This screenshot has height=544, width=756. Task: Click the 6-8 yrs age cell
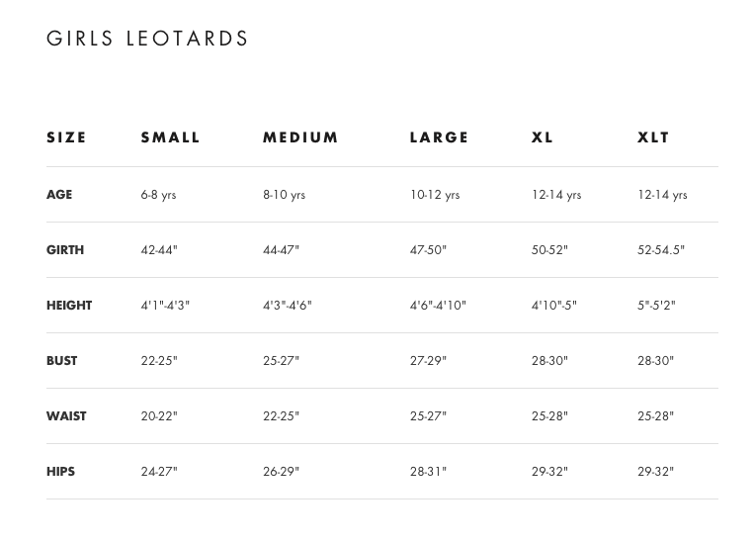(158, 195)
